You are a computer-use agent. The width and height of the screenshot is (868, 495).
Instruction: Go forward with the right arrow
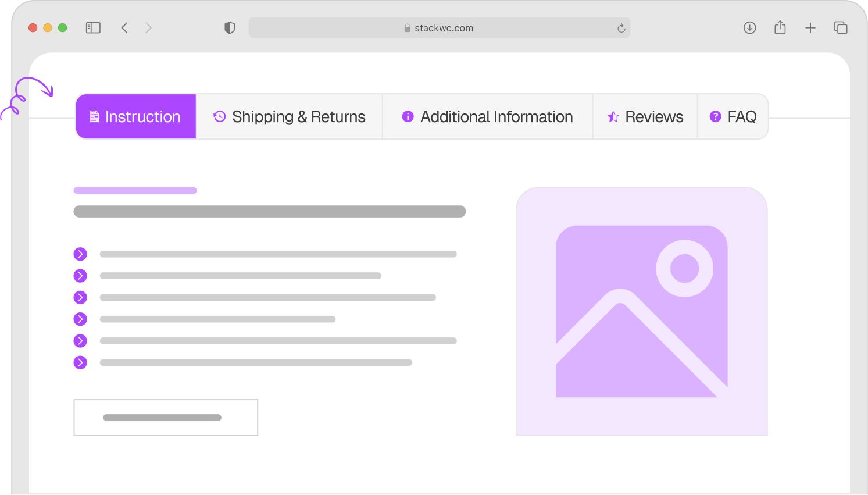149,28
